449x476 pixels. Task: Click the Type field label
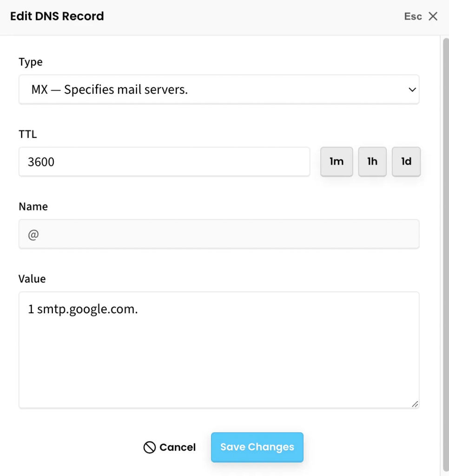pos(31,62)
